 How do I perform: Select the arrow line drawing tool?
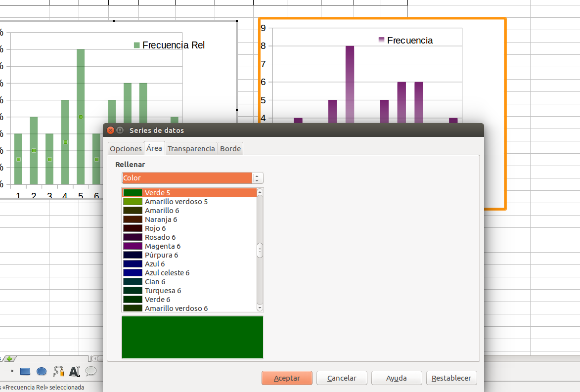9,371
